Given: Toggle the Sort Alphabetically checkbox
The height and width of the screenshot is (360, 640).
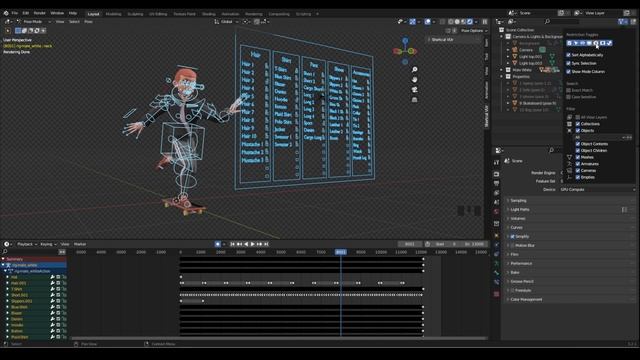Looking at the screenshot, I should point(568,55).
